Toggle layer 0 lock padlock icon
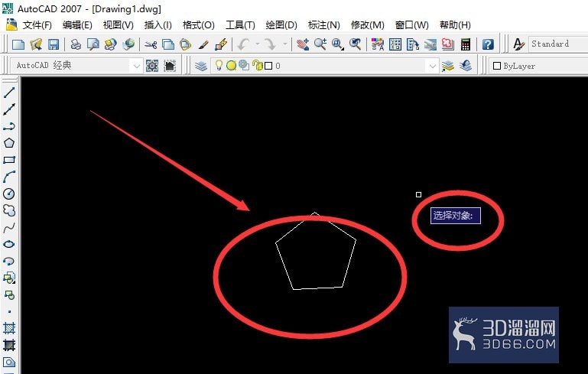588x374 pixels. (257, 66)
